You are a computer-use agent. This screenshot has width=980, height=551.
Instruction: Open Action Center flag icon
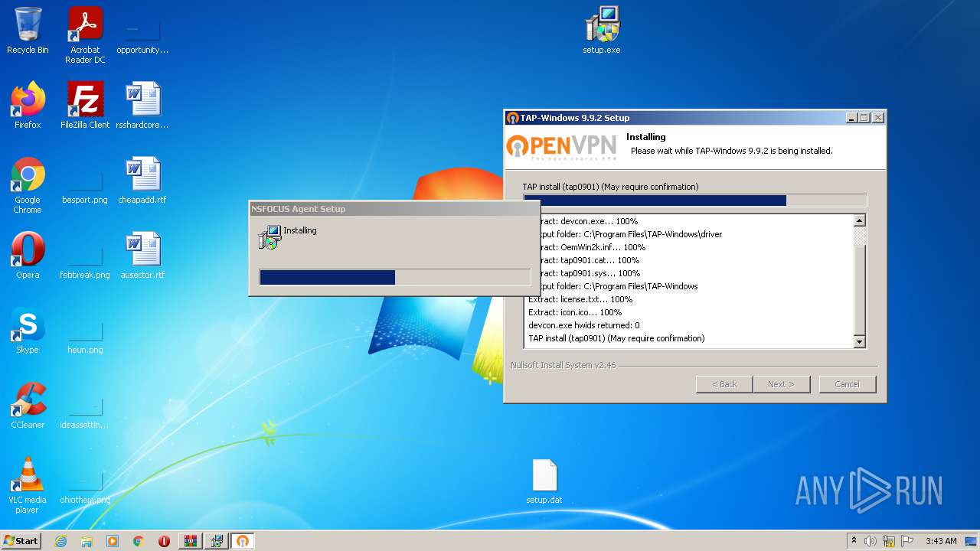pos(907,541)
